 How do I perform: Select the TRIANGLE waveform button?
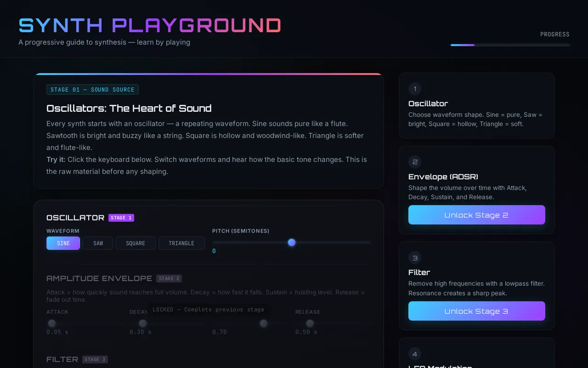pos(181,243)
